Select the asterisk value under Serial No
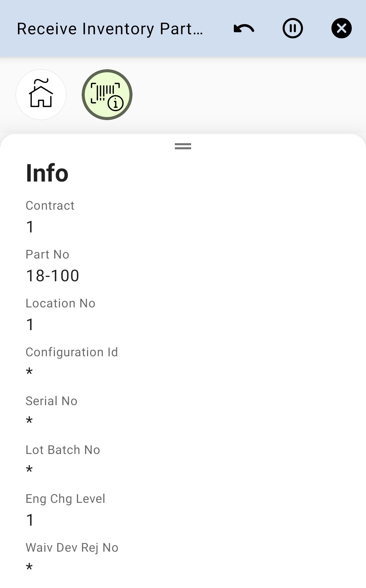 pyautogui.click(x=29, y=421)
